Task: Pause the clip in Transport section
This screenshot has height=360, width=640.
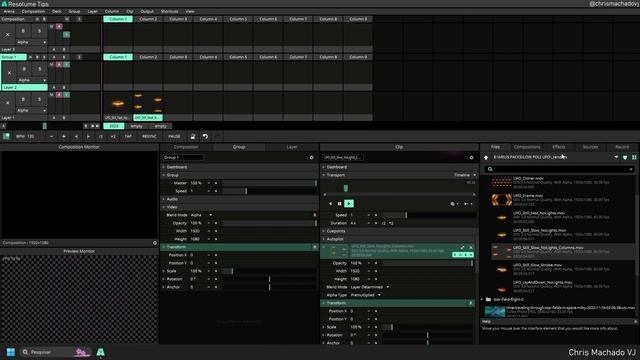Action: 340,203
